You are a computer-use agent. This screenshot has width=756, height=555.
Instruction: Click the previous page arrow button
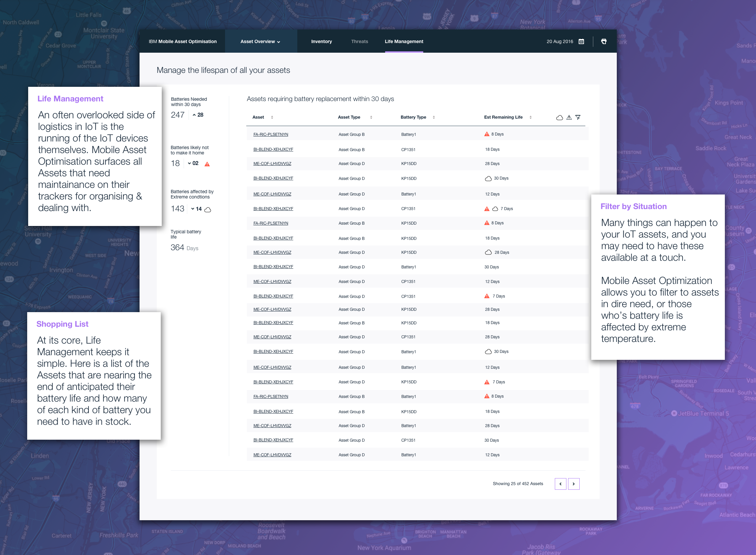[x=560, y=484]
